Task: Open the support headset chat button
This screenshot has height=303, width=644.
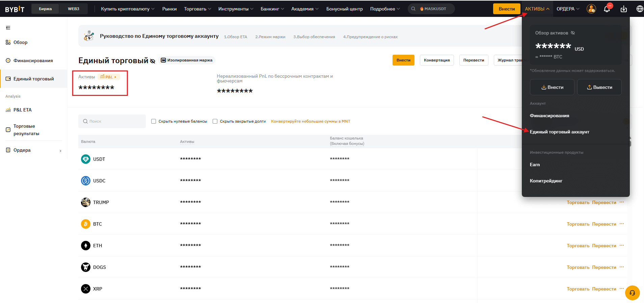Action: [632, 293]
